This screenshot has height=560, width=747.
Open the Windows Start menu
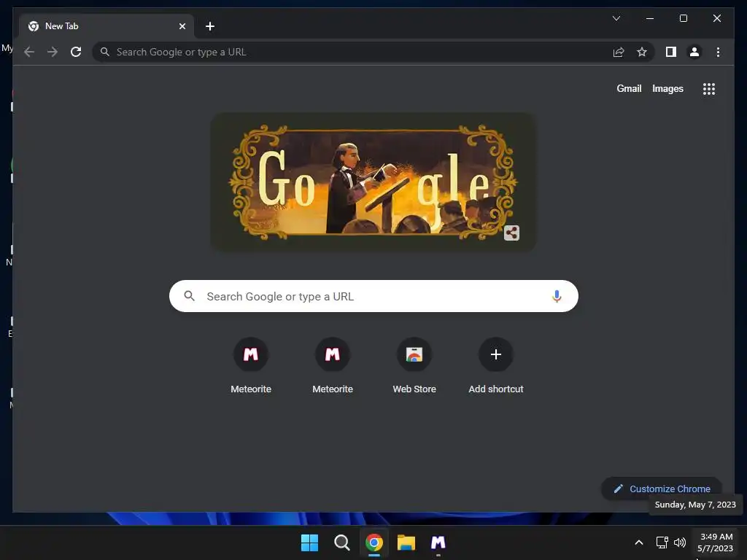309,542
